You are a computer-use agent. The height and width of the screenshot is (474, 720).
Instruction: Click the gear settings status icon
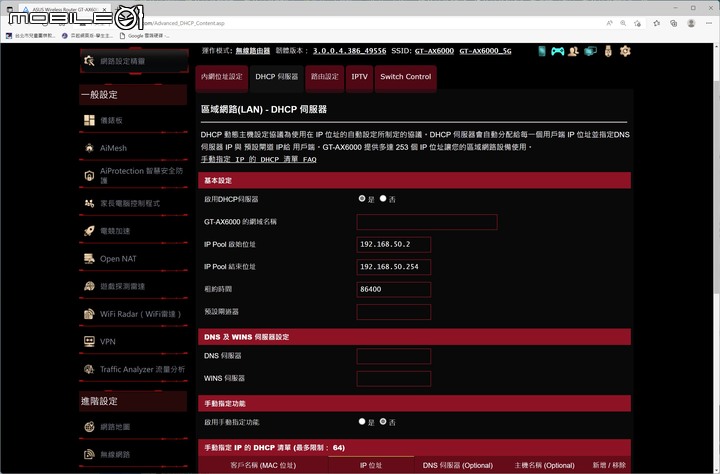click(x=625, y=51)
